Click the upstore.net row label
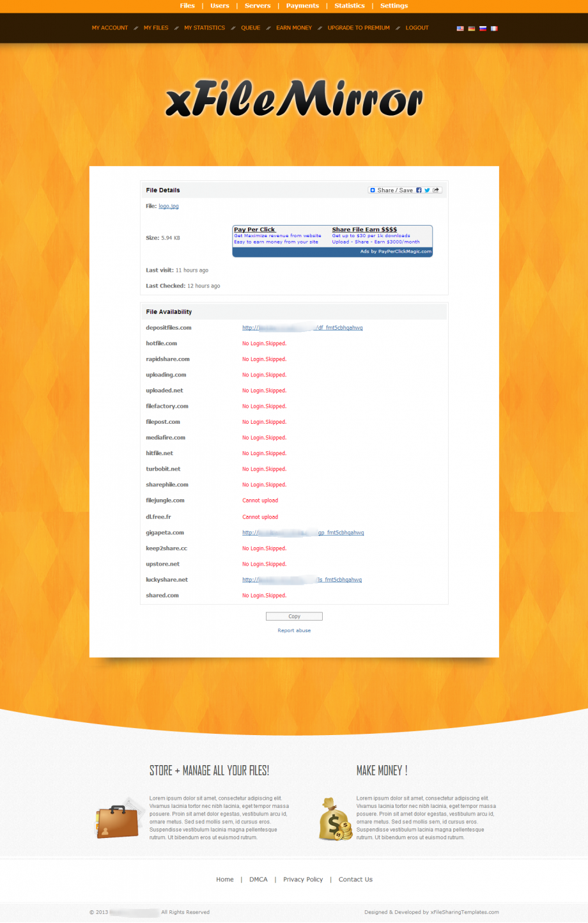 (x=162, y=564)
